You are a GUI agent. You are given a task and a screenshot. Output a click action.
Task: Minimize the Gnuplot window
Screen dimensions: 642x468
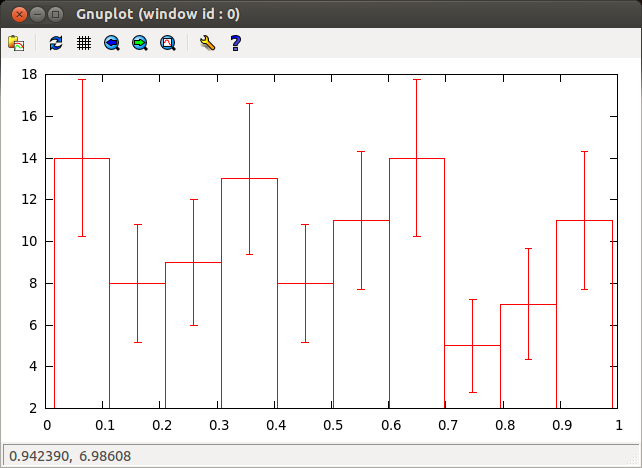tap(37, 15)
